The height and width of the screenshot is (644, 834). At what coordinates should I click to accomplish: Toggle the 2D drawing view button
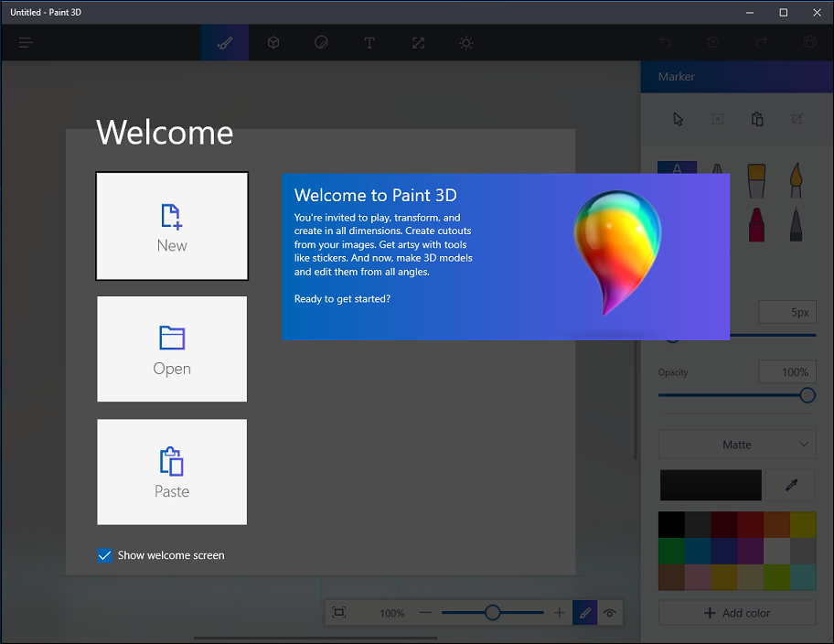point(584,613)
